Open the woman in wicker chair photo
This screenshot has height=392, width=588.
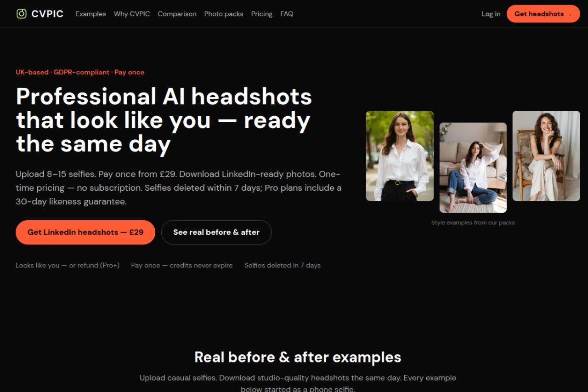[x=546, y=156]
